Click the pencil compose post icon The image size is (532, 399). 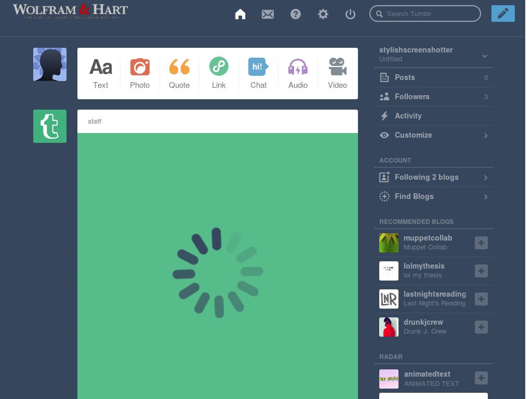click(x=502, y=13)
